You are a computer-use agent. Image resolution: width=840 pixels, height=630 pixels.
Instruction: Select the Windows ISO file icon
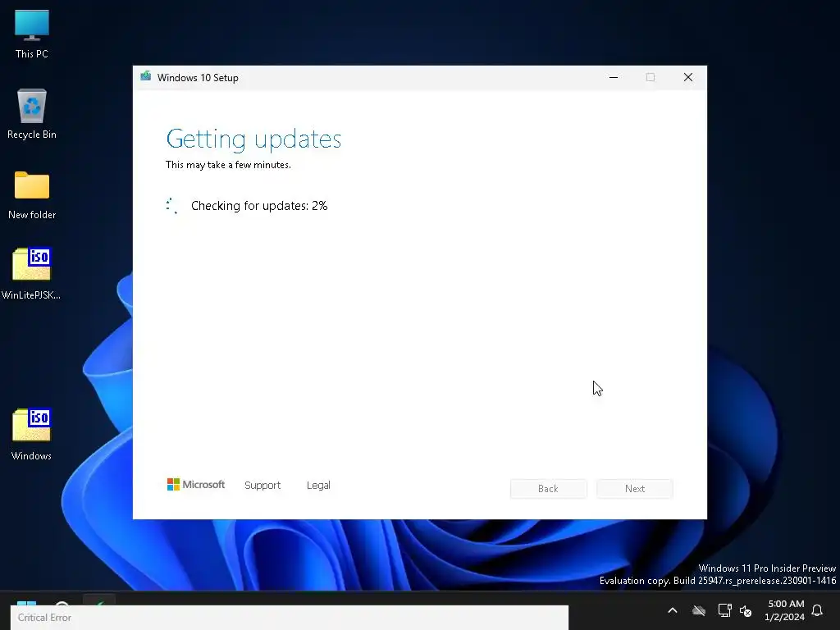pos(32,434)
